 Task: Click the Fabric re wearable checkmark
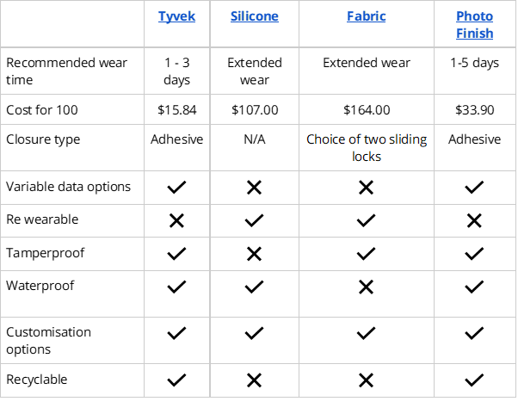tap(366, 220)
